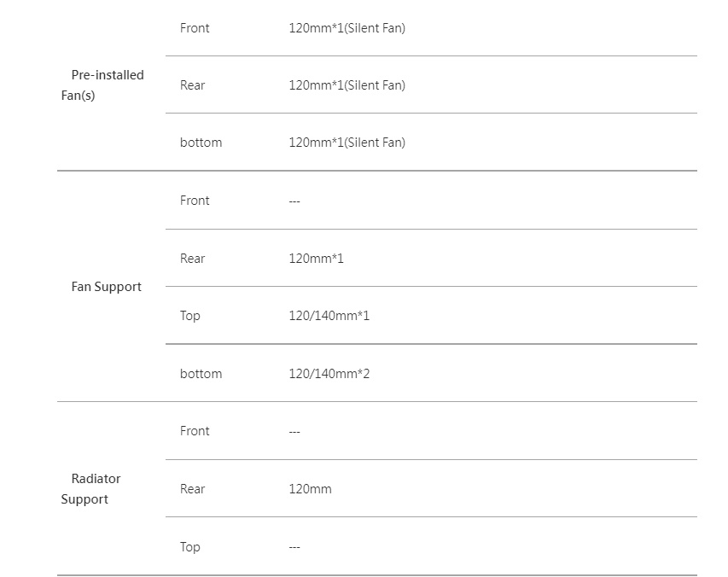Click the Rear pre-installed 120mm*1(Silent Fan) value
728x577 pixels.
(x=347, y=85)
